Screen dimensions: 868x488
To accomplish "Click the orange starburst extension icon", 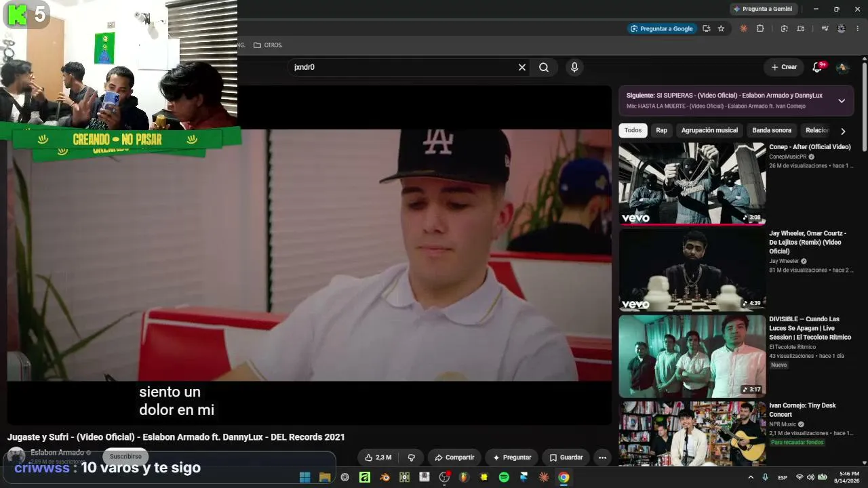I will (x=744, y=28).
